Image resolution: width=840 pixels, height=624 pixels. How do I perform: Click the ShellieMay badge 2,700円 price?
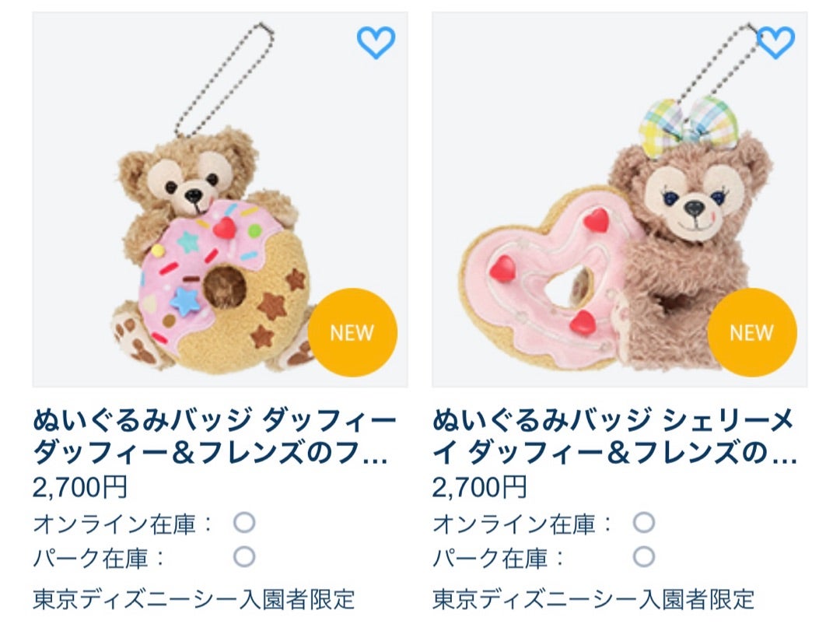(480, 487)
